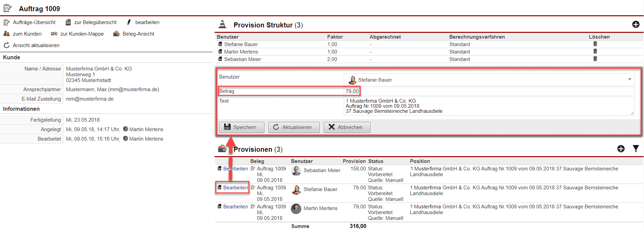
Task: Click the zum Kunden people icon
Action: tap(6, 34)
